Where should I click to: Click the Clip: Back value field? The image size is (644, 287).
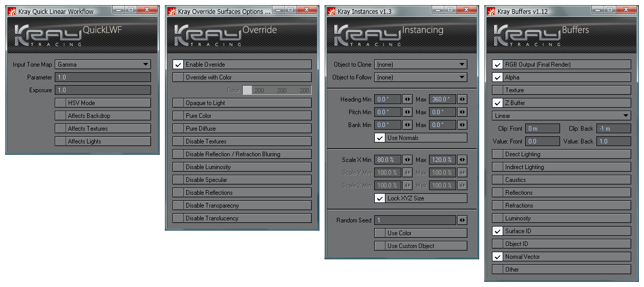pos(613,129)
